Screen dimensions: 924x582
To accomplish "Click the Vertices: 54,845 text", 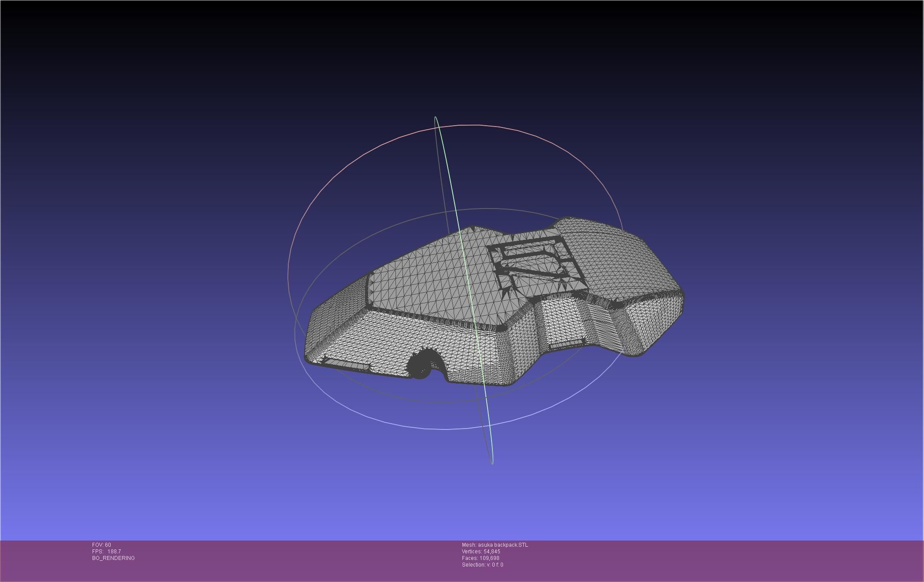I will 481,552.
